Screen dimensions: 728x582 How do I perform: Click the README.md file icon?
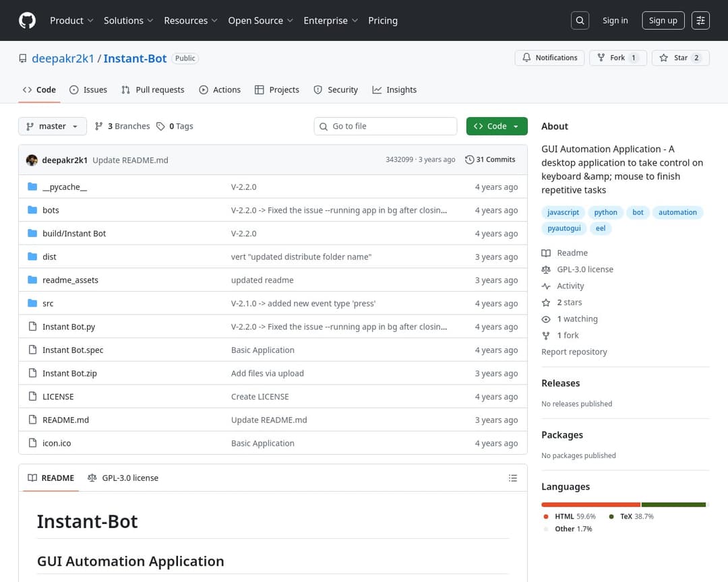32,420
